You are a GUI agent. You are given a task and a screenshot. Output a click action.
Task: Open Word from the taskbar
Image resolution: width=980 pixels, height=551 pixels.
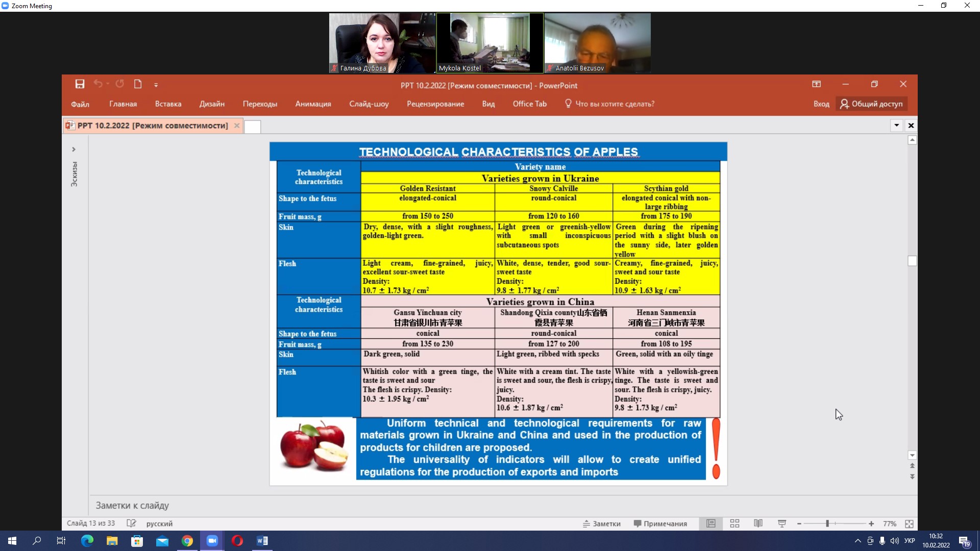(262, 541)
